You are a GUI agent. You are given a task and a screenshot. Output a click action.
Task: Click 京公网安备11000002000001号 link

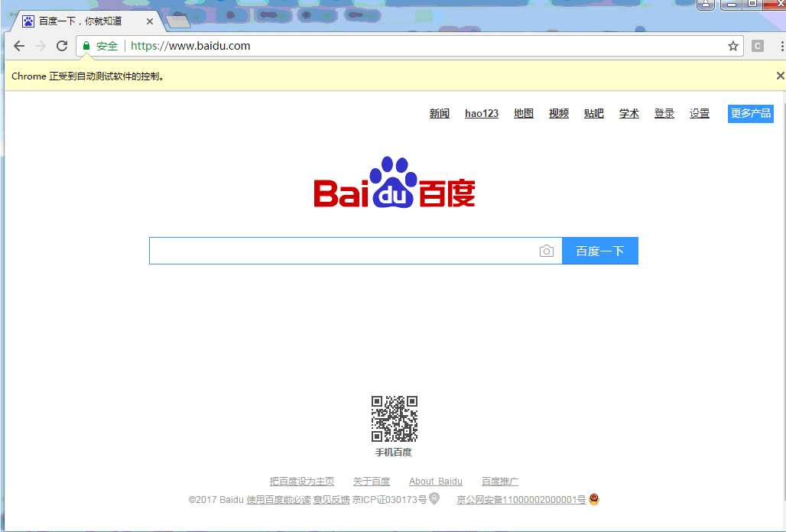pos(521,499)
